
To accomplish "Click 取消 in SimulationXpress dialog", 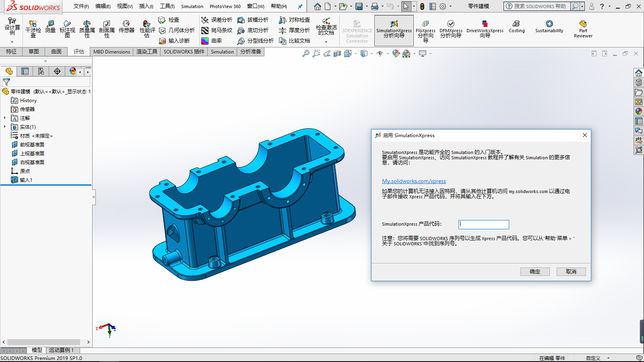I will [x=571, y=271].
